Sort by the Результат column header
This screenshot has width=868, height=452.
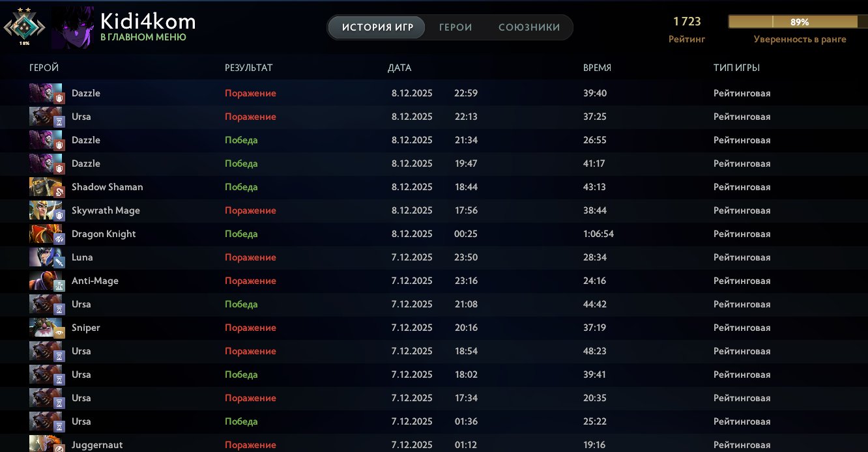[x=248, y=68]
